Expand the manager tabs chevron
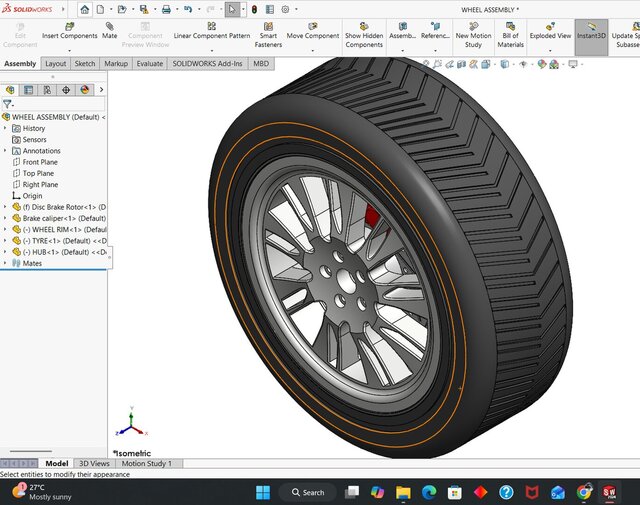This screenshot has height=505, width=640. point(101,90)
